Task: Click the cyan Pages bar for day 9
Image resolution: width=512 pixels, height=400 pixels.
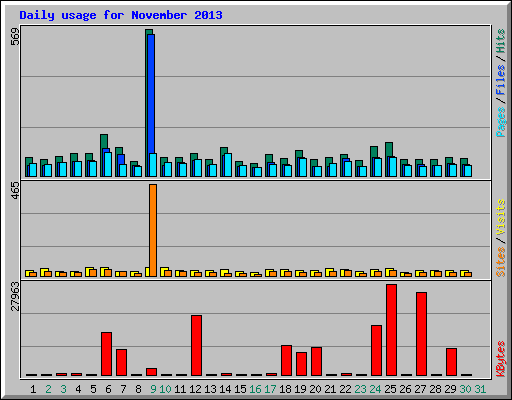Action: 153,165
